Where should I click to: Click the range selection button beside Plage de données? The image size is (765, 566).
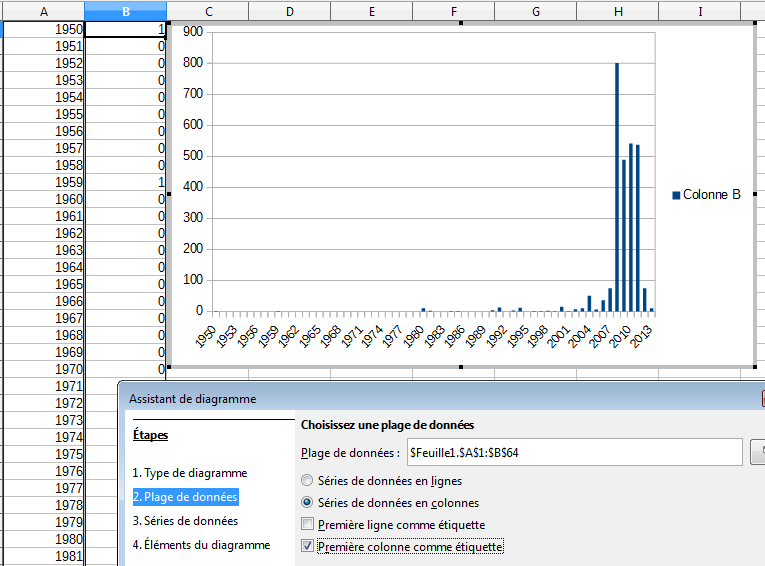coord(758,452)
